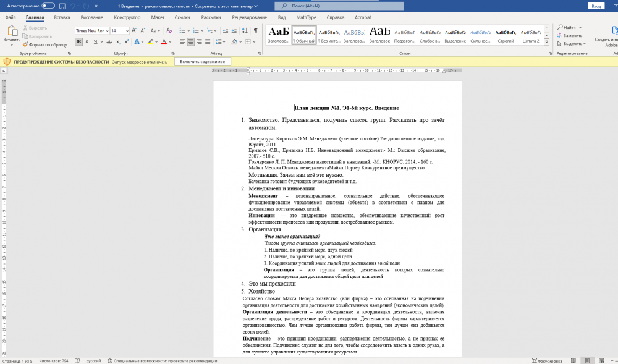
Task: Toggle the Автосохранение switch
Action: [48, 6]
